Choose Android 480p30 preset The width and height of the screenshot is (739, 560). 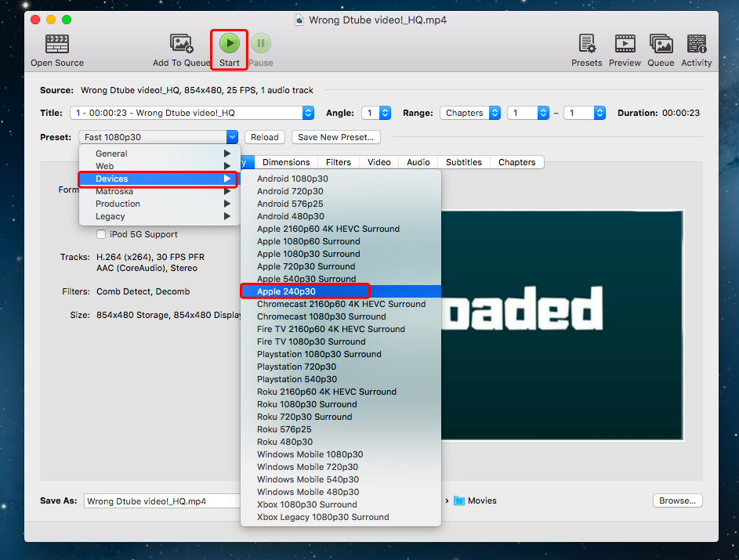(341, 216)
